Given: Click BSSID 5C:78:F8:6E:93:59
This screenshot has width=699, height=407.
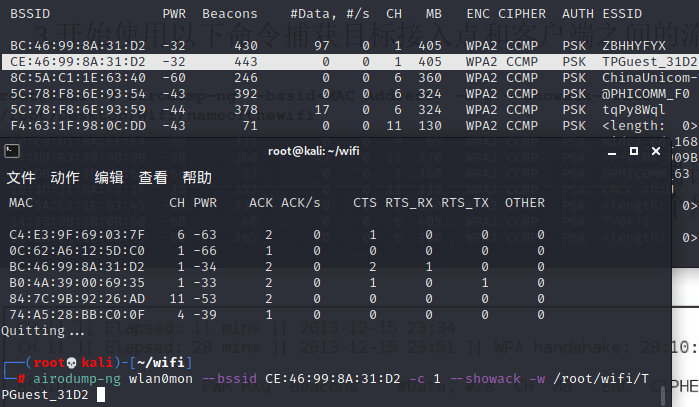Looking at the screenshot, I should point(78,110).
